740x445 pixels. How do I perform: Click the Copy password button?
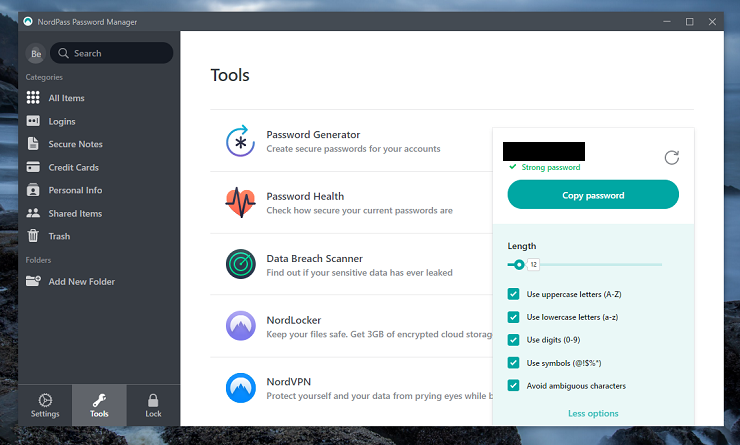pos(593,194)
